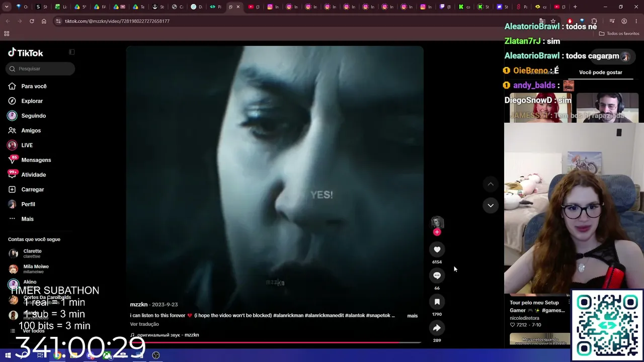Click the #alanrickman hashtag in the caption
This screenshot has height=362, width=644.
click(288, 315)
